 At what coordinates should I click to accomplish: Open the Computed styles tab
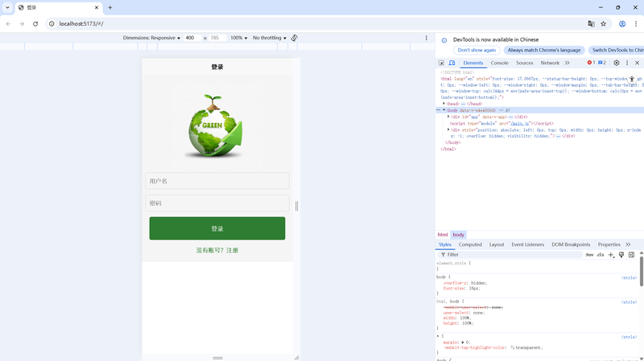tap(470, 244)
